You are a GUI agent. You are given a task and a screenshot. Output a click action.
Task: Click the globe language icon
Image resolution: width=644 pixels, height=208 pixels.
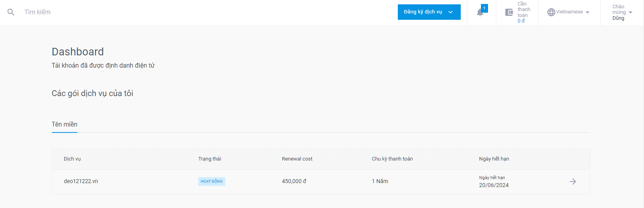tap(551, 12)
